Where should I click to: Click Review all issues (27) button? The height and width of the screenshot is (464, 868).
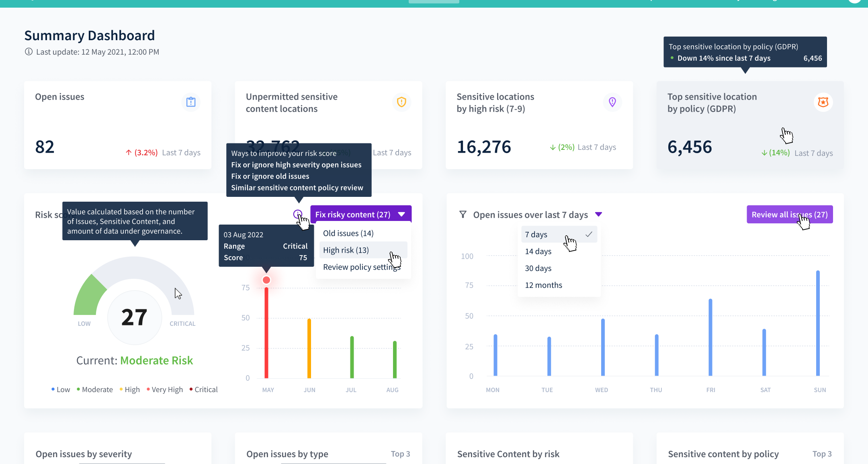point(790,215)
